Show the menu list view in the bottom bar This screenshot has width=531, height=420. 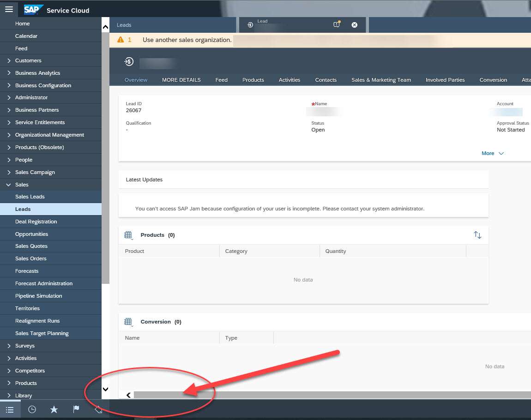(x=10, y=410)
